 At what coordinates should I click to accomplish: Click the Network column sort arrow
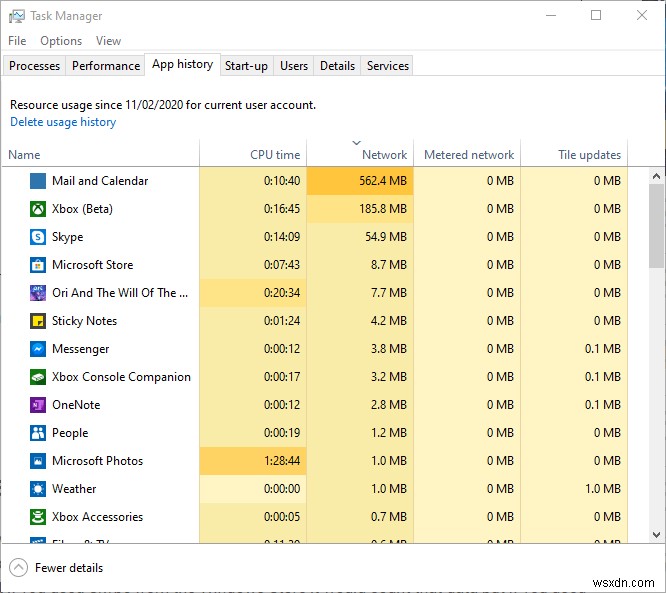[357, 143]
